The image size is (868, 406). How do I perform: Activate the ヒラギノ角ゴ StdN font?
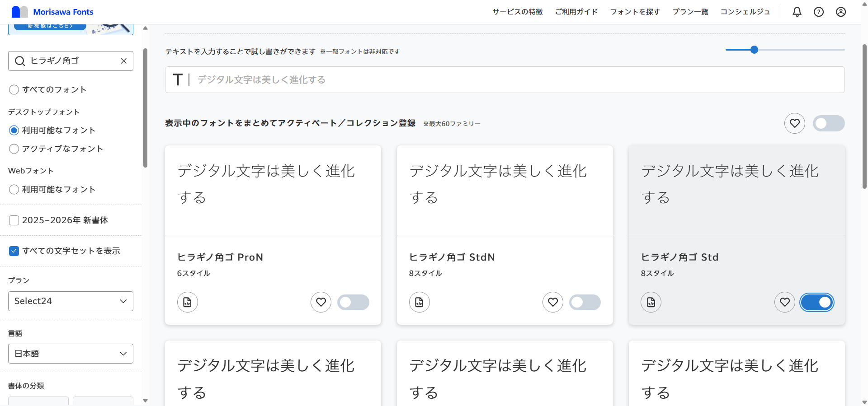pyautogui.click(x=585, y=302)
